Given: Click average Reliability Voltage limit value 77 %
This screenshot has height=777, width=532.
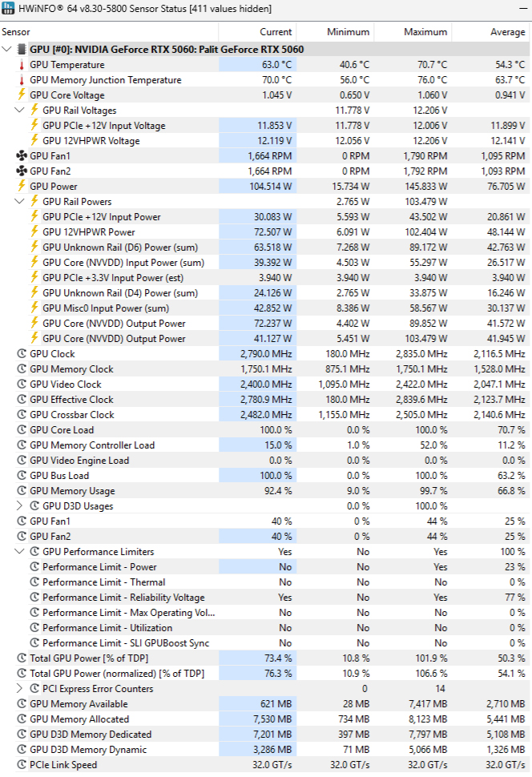Looking at the screenshot, I should 515,597.
